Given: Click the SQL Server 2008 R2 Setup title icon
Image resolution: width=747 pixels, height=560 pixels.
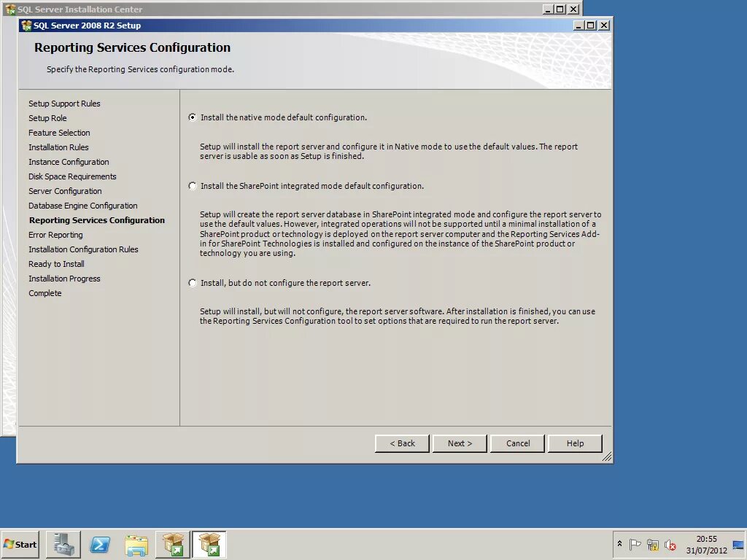Looking at the screenshot, I should pos(27,26).
